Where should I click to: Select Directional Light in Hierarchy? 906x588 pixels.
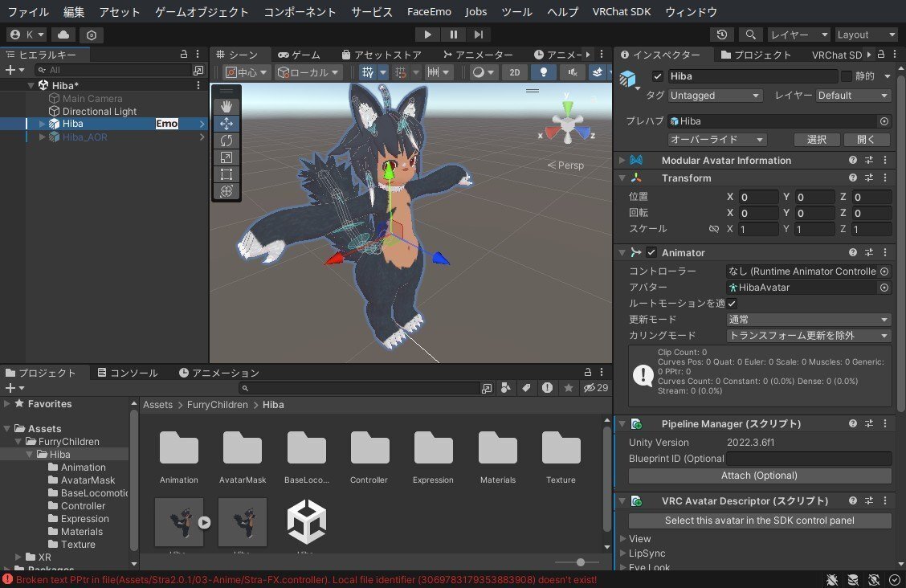point(100,111)
